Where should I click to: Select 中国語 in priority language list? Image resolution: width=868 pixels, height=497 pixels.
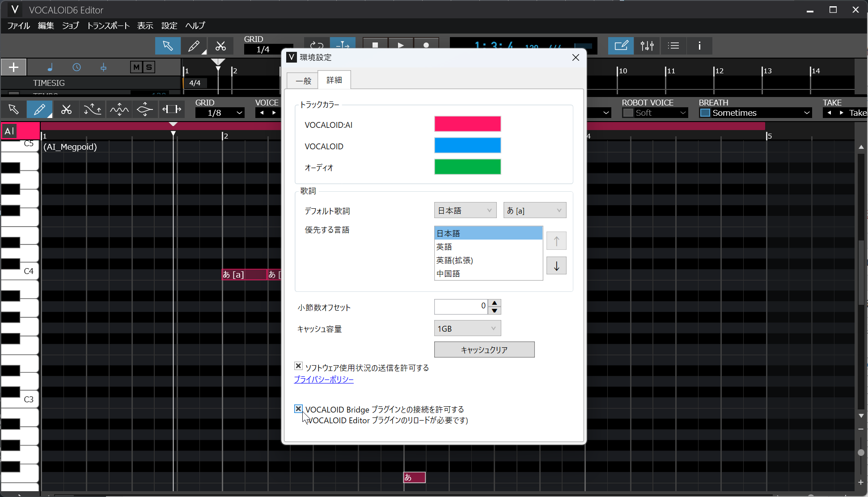488,274
